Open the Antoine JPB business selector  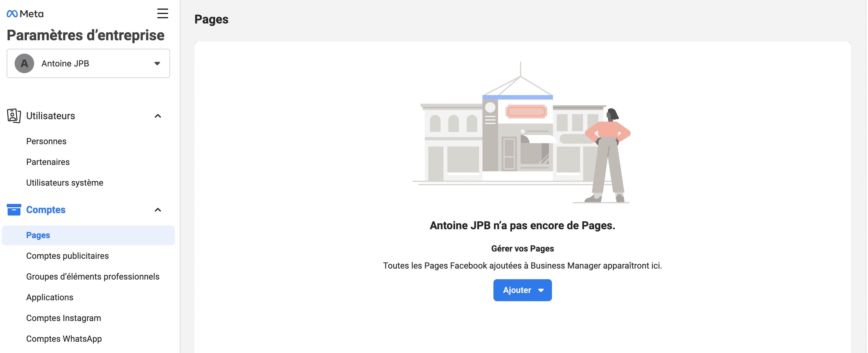point(88,63)
